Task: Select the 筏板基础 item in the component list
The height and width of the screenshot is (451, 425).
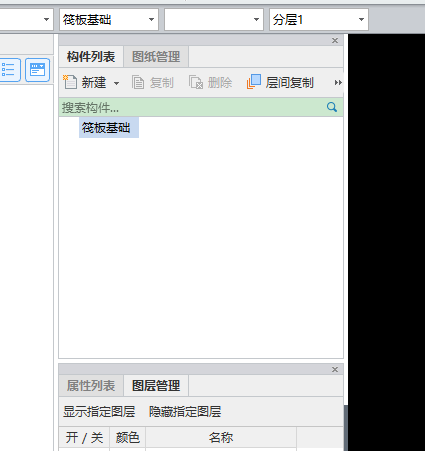Action: click(x=109, y=128)
